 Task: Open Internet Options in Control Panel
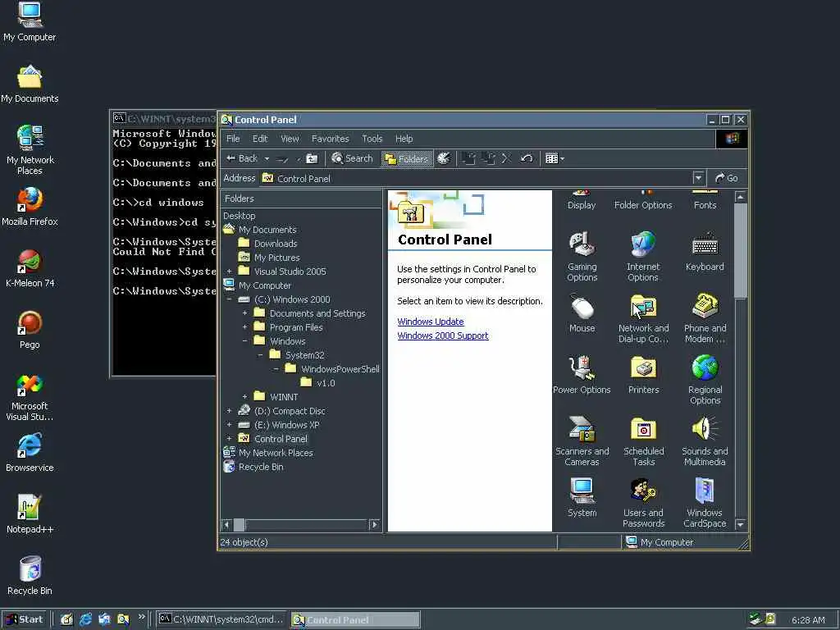click(x=643, y=257)
